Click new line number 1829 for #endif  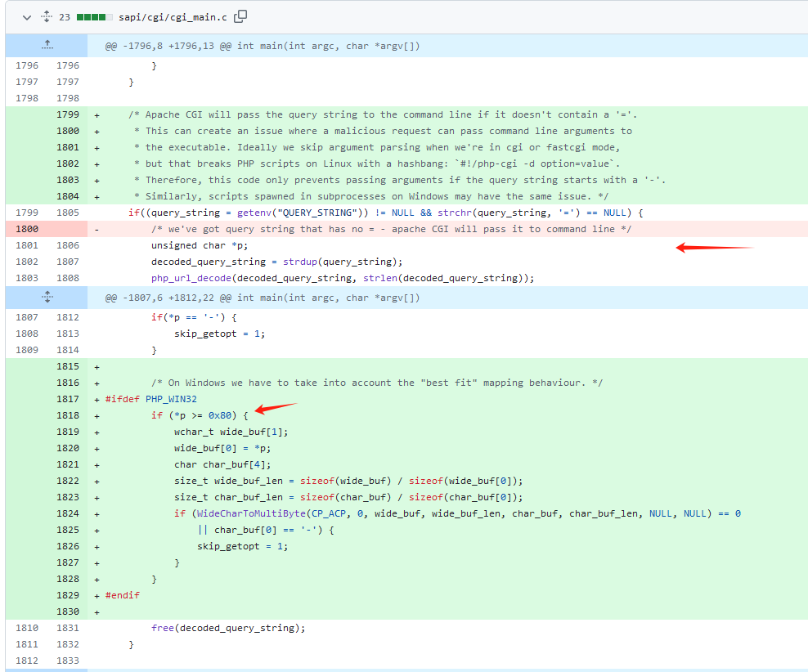pos(68,595)
